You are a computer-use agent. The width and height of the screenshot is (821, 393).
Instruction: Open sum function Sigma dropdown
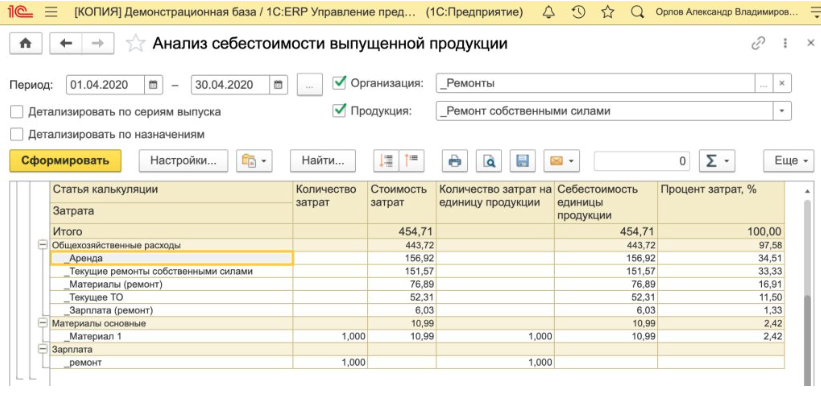click(x=717, y=161)
